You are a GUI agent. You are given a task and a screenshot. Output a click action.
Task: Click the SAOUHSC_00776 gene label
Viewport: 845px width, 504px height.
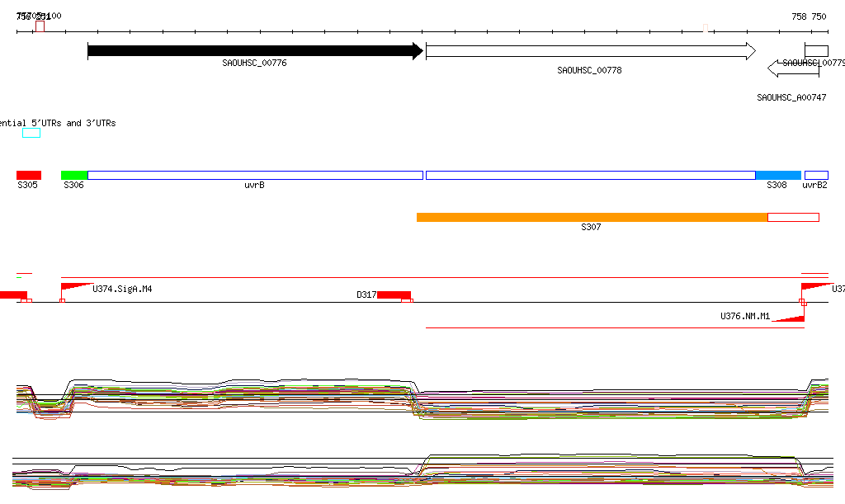[x=254, y=63]
